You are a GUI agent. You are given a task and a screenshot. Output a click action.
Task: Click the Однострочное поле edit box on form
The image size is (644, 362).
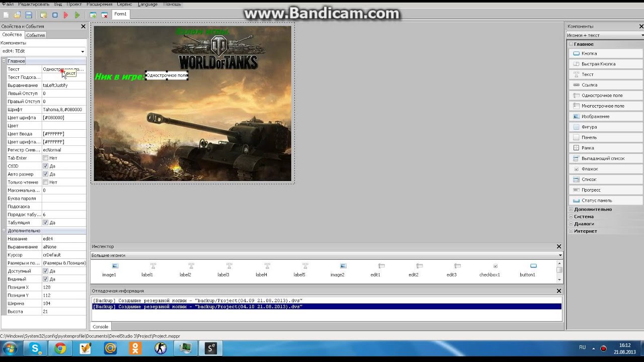tap(167, 75)
